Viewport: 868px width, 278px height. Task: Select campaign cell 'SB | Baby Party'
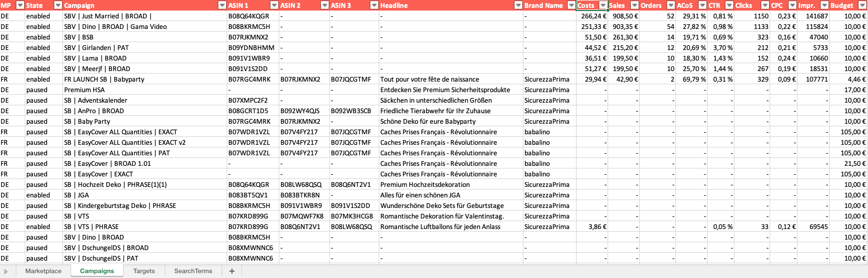coord(145,121)
